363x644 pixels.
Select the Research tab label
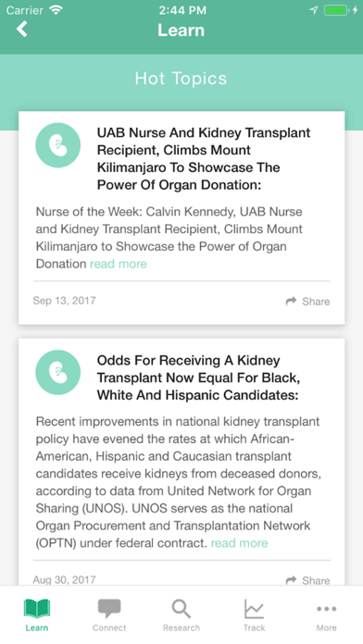(181, 627)
